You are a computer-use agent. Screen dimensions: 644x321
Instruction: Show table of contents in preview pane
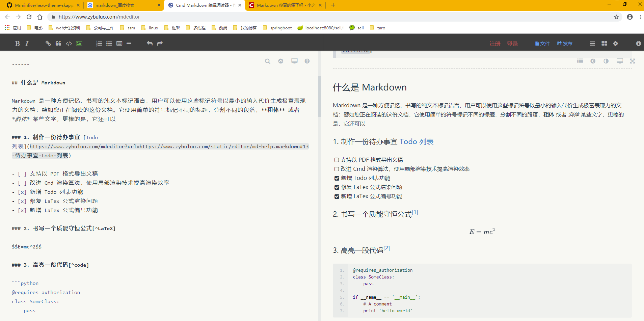(580, 61)
